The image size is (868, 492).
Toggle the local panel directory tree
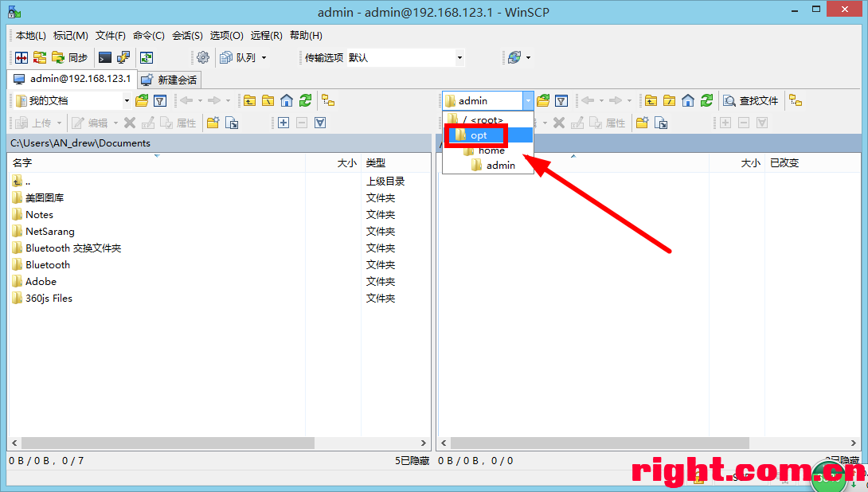[x=328, y=101]
